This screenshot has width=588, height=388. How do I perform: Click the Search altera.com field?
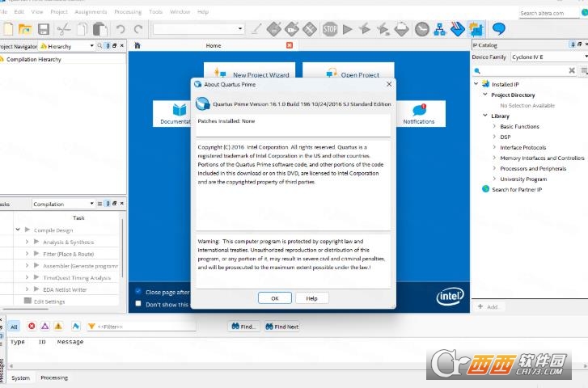[x=549, y=13]
